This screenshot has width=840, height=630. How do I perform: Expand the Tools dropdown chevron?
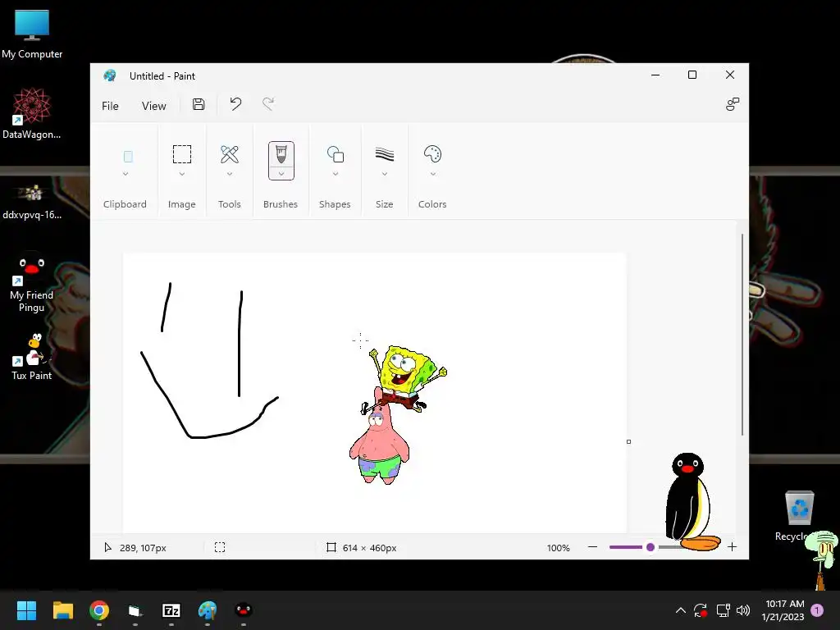coord(230,174)
